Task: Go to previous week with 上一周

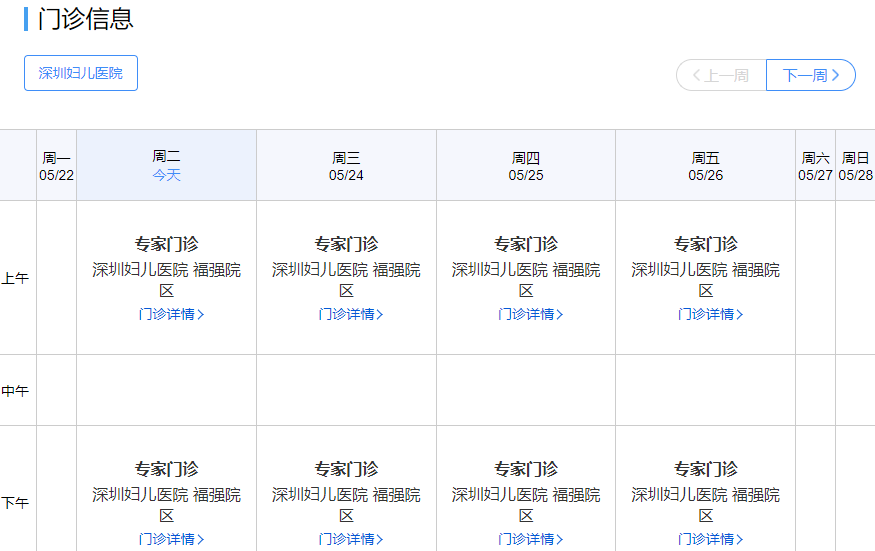Action: click(x=721, y=75)
